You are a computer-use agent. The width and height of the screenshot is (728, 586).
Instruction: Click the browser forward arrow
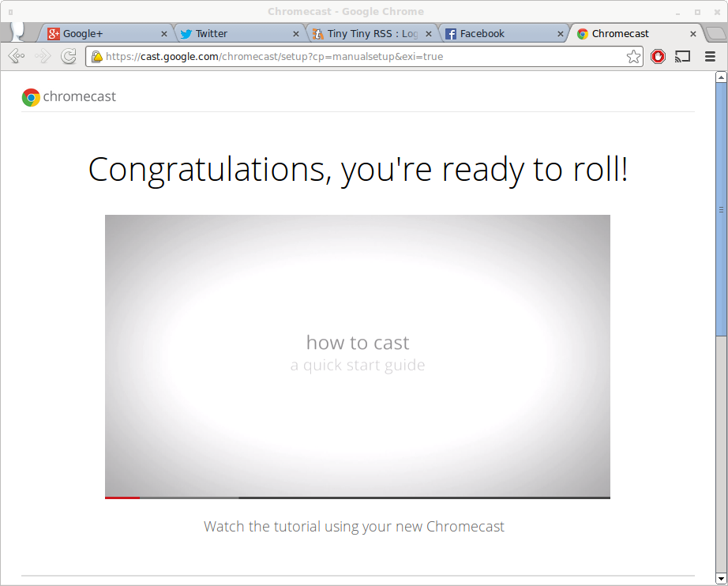[x=43, y=57]
